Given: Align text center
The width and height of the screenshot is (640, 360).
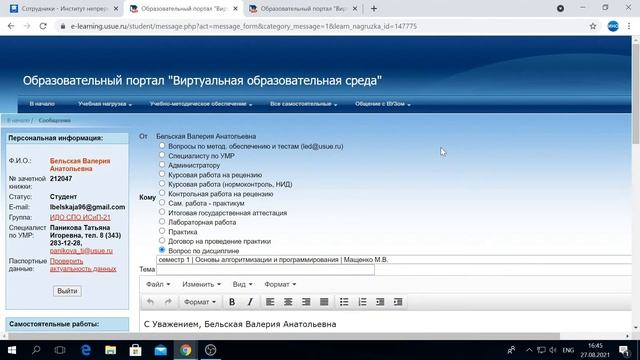Looking at the screenshot, I should pos(288,302).
